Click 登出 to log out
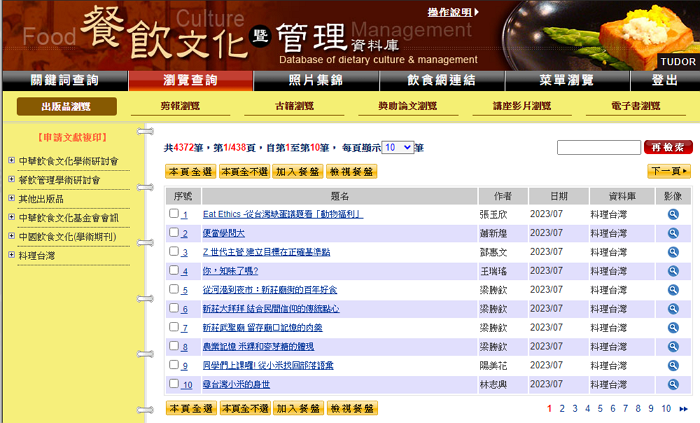 [x=665, y=80]
